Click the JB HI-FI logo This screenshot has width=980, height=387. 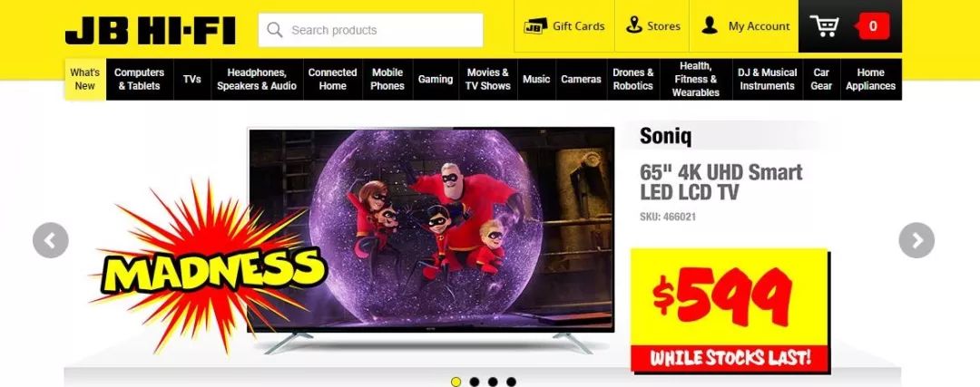[x=150, y=31]
